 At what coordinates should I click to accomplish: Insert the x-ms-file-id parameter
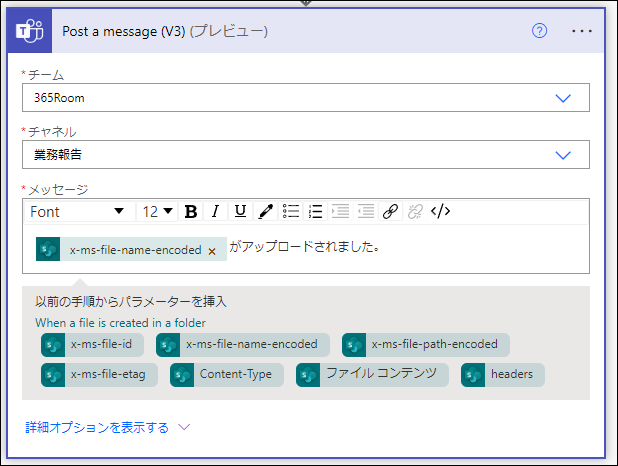[92, 345]
